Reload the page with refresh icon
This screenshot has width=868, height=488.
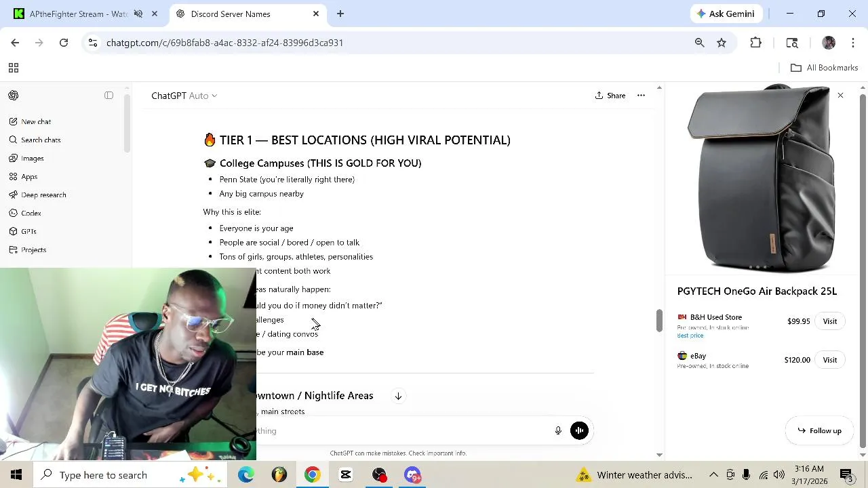[64, 43]
